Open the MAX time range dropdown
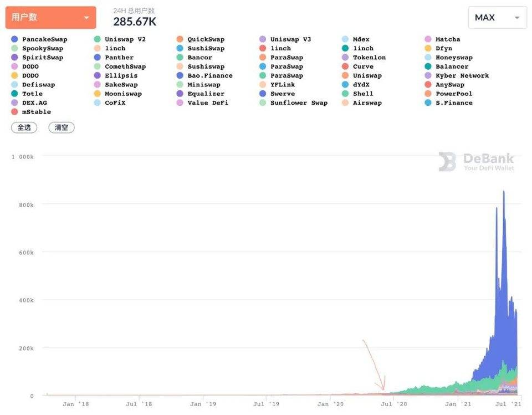 (x=498, y=17)
